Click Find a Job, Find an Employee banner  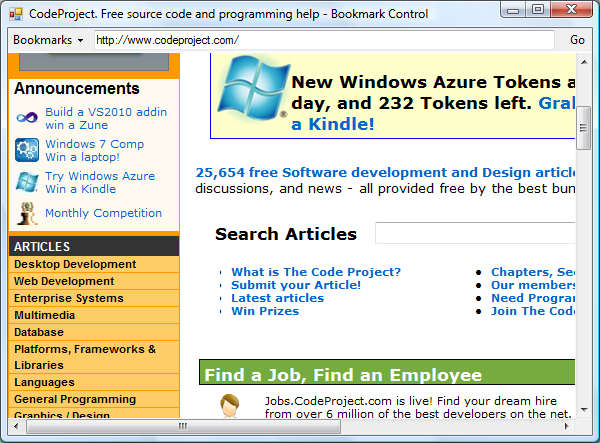pyautogui.click(x=387, y=372)
